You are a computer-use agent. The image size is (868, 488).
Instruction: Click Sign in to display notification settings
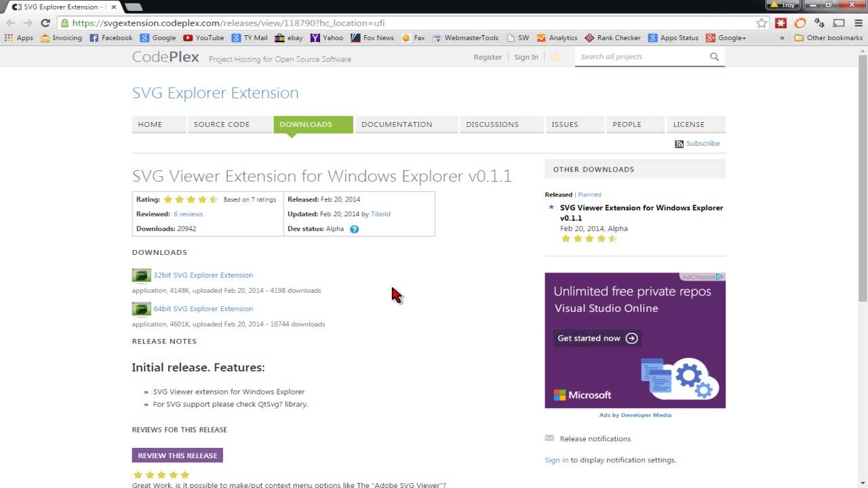pyautogui.click(x=557, y=460)
